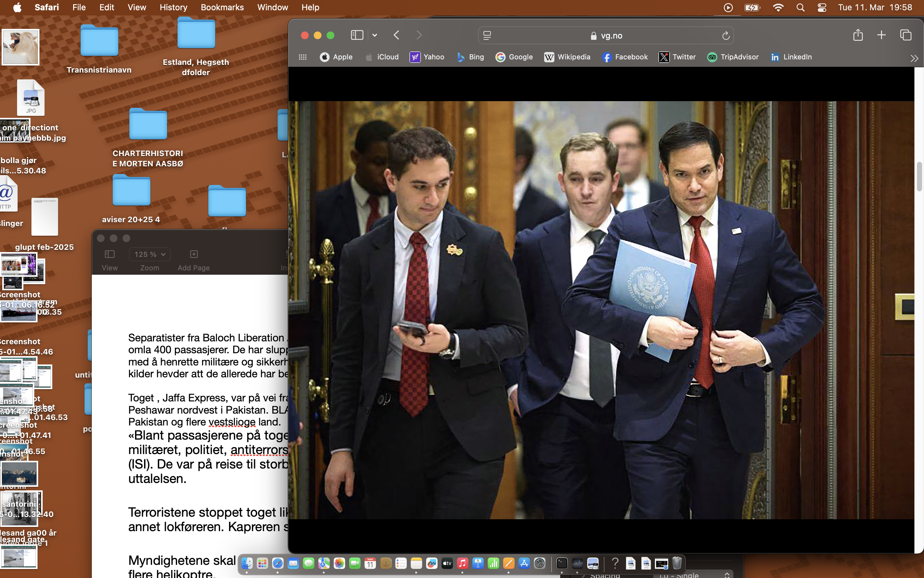This screenshot has height=578, width=924.
Task: Open Messages from the Dock
Action: (x=309, y=563)
